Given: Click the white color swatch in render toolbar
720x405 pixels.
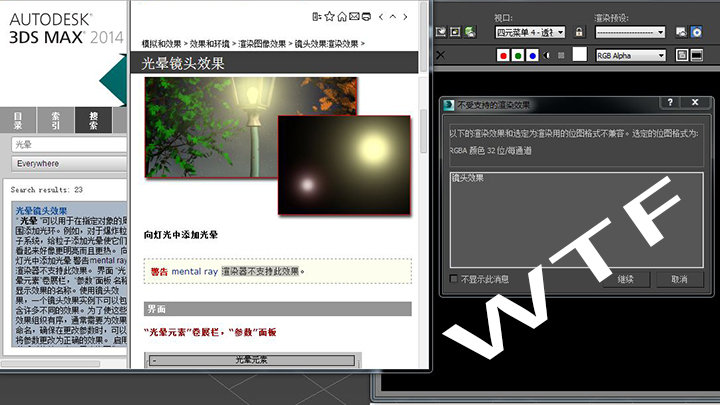Looking at the screenshot, I should pyautogui.click(x=580, y=55).
